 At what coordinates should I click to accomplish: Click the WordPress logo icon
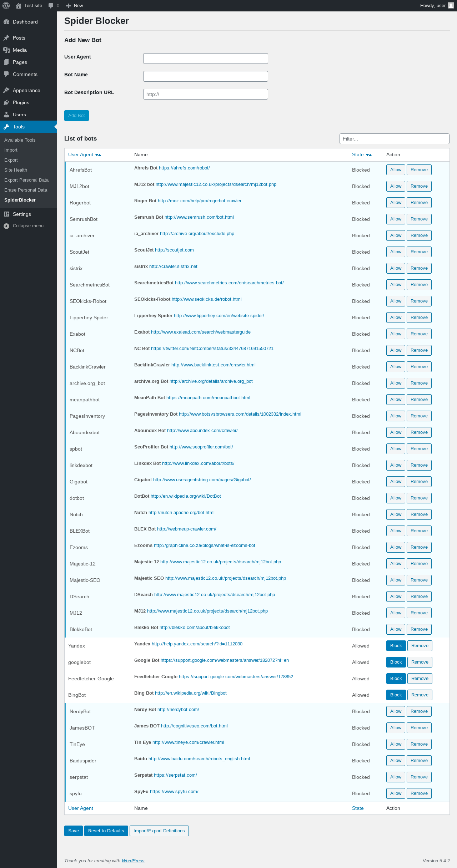tap(6, 6)
